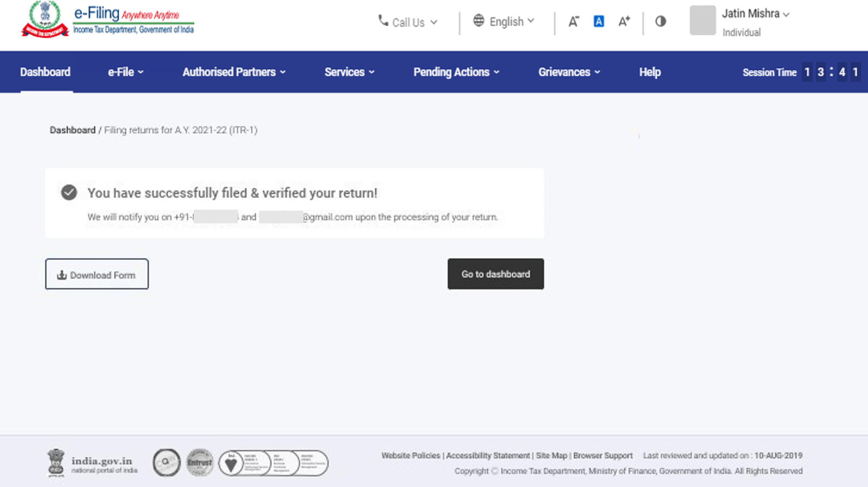
Task: Click the globe icon beside English
Action: point(478,21)
